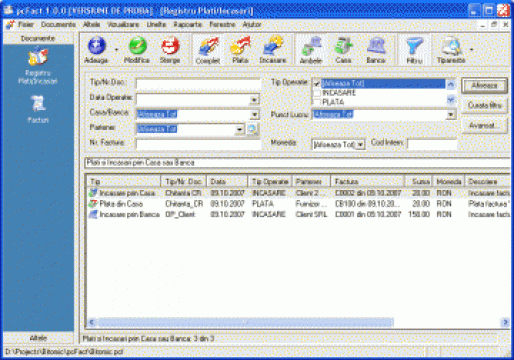Open the arrow next to Adauga
Screen dimensions: 514x360
(116, 50)
